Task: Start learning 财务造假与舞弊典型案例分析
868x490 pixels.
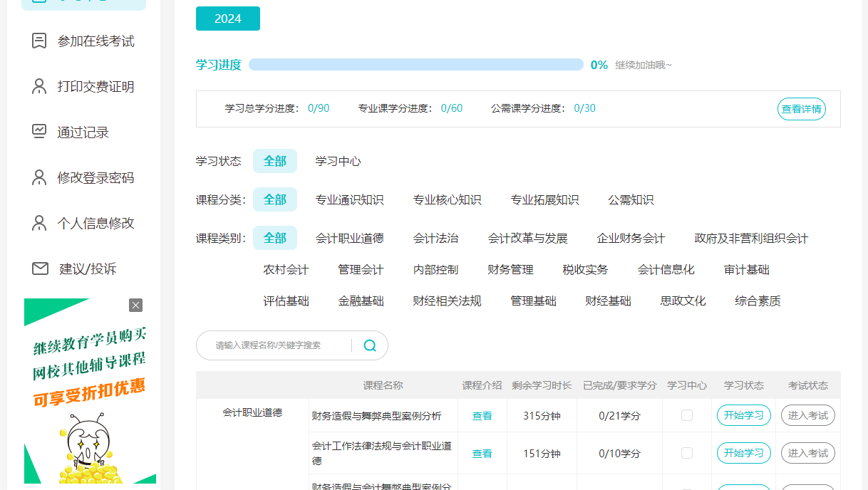Action: (743, 415)
